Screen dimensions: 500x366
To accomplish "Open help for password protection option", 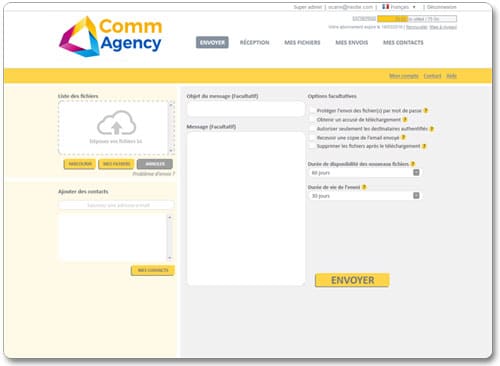I will (426, 110).
